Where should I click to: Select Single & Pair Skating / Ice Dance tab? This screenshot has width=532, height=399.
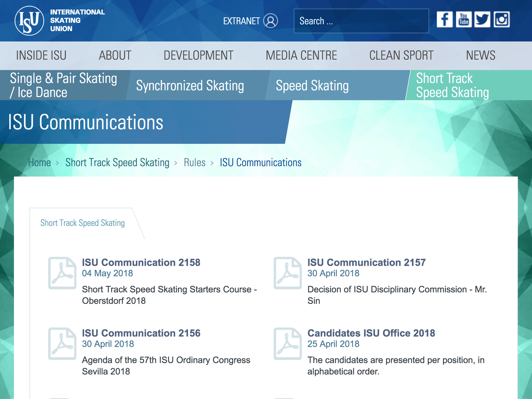[63, 85]
